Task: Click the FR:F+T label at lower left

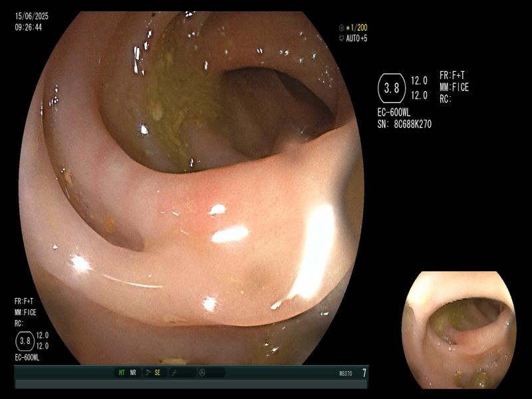Action: (x=24, y=301)
